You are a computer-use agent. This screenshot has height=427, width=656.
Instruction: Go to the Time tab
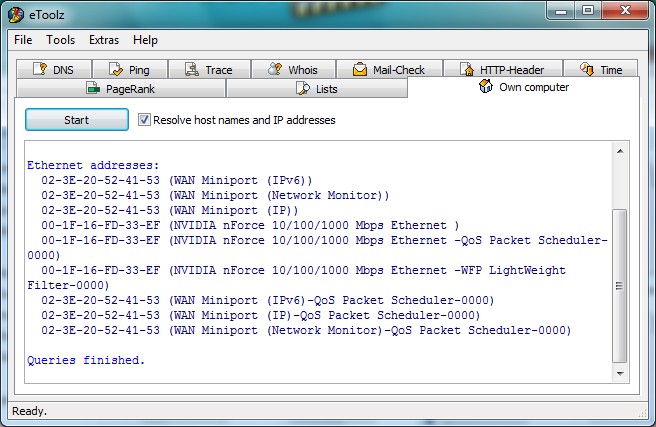coord(601,69)
